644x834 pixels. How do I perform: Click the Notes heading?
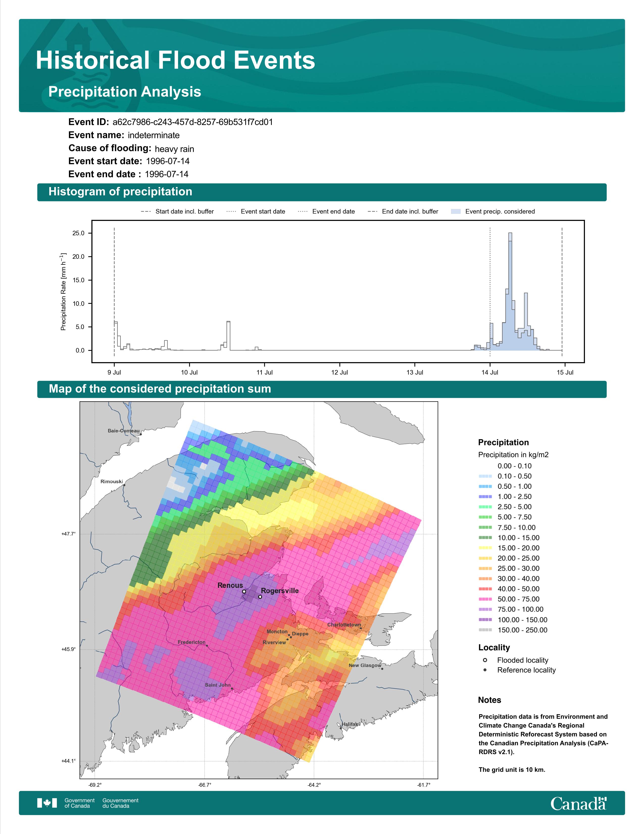point(489,700)
